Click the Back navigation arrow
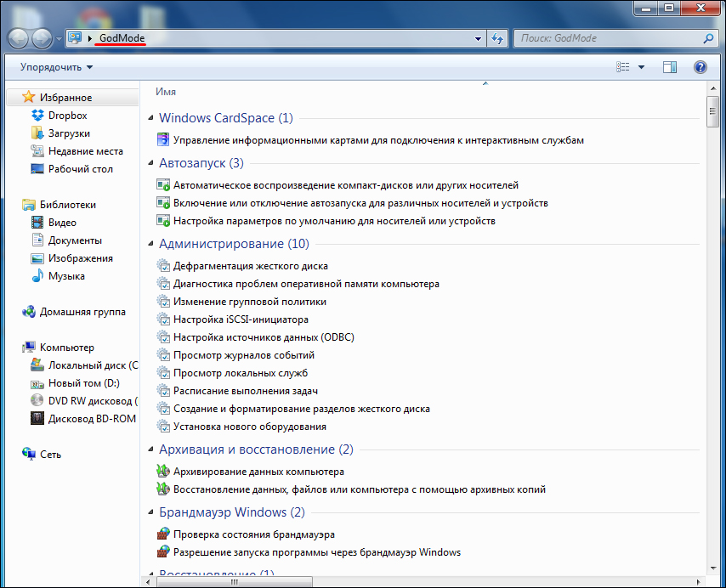This screenshot has height=588, width=726. [19, 38]
